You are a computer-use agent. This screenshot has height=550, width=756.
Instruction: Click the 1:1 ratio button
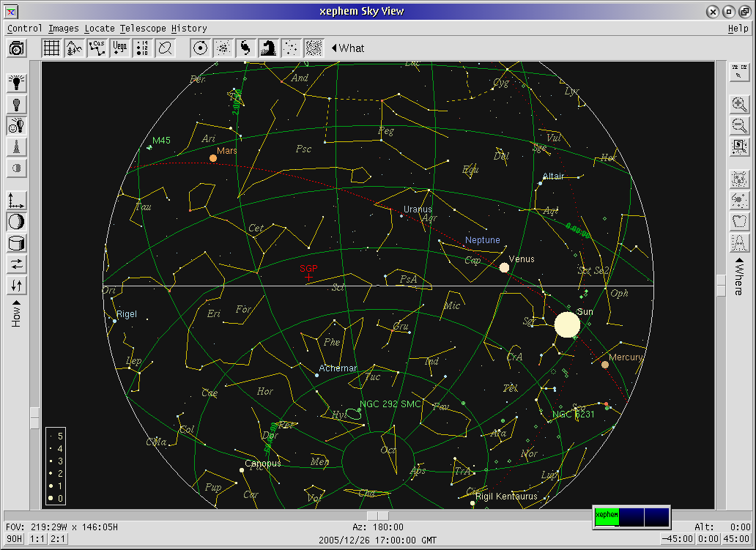37,539
